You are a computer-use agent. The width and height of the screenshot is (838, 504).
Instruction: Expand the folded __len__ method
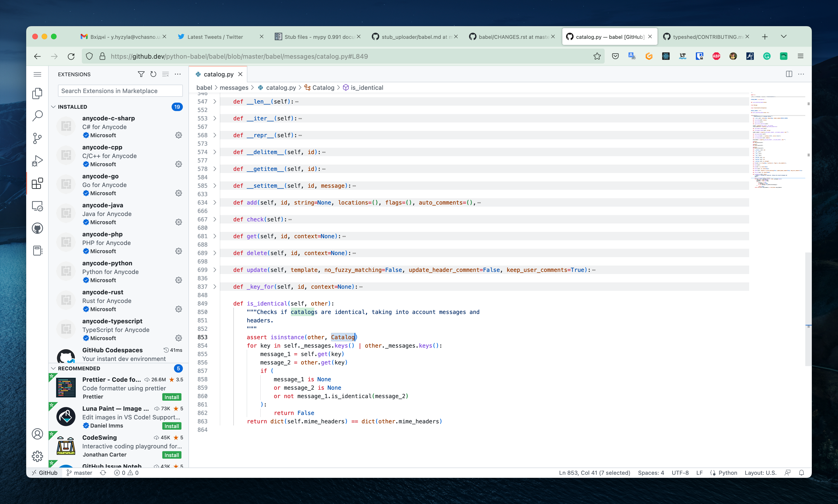click(215, 101)
